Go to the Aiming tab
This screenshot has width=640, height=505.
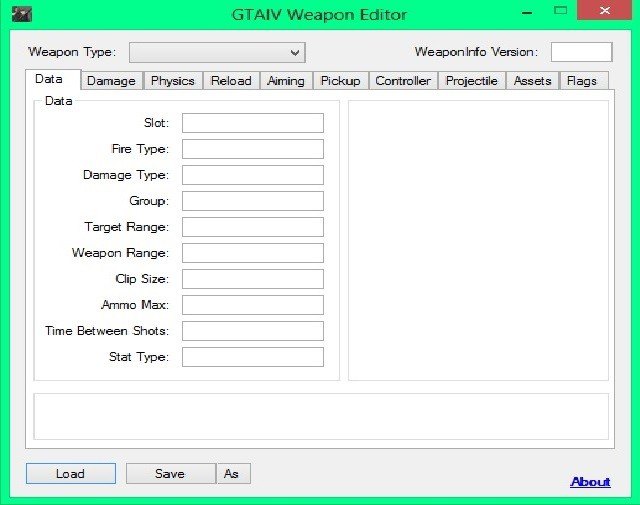coord(286,81)
